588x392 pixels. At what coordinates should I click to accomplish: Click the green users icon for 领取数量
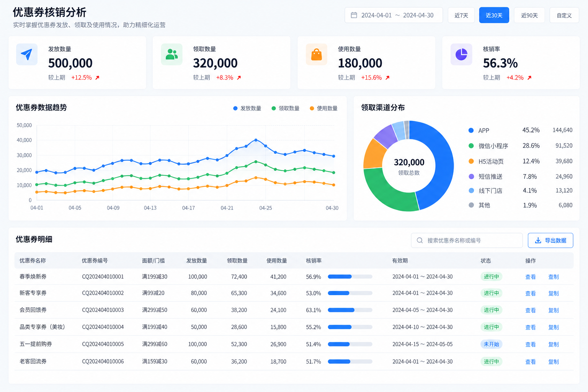click(171, 54)
